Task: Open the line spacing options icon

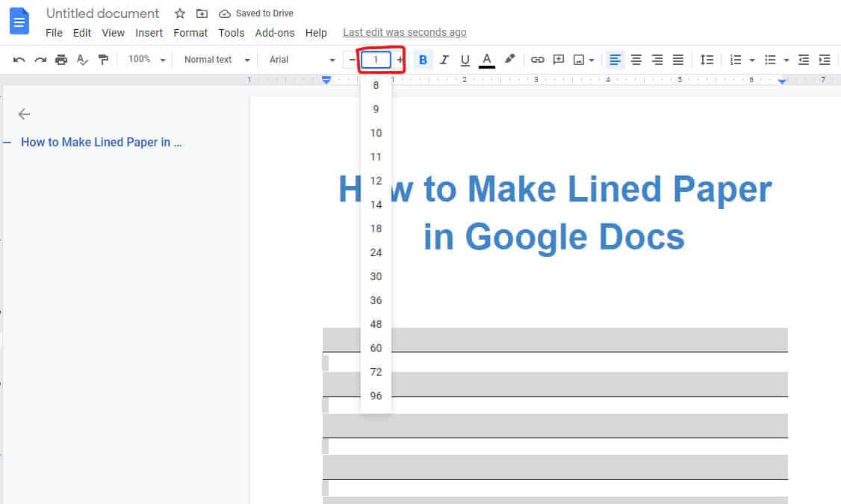Action: click(x=707, y=60)
